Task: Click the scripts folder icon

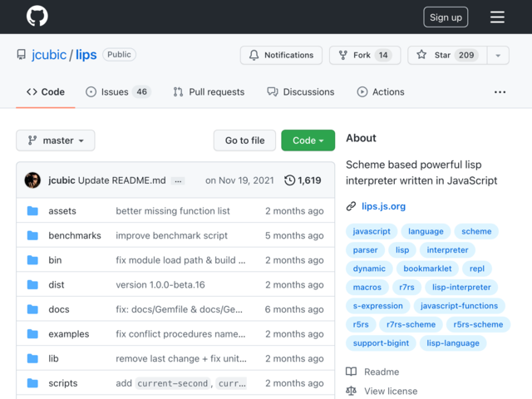Action: click(32, 383)
